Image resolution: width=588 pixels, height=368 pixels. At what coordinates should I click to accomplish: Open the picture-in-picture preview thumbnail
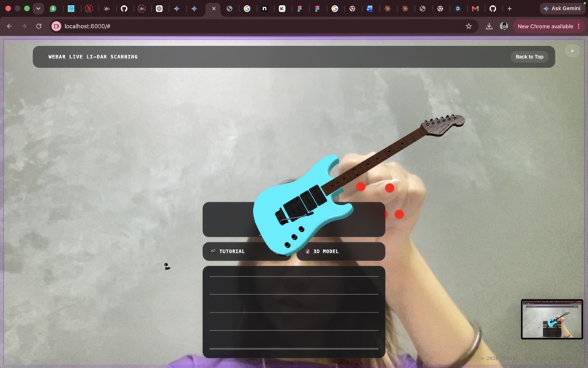552,319
